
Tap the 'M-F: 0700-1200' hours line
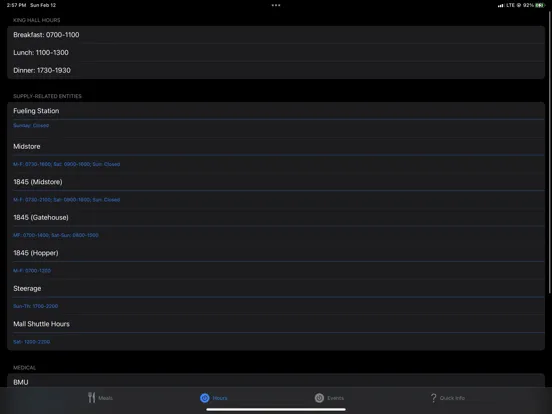point(32,271)
